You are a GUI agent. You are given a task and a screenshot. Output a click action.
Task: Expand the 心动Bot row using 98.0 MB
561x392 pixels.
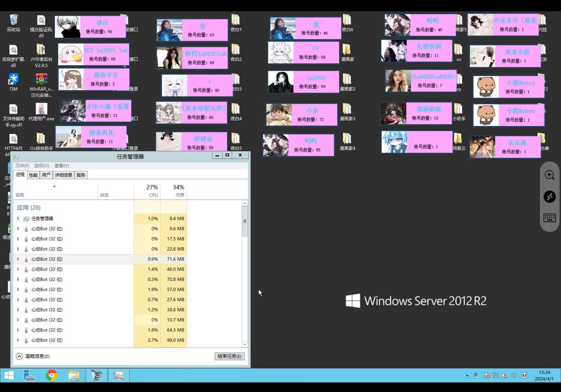click(x=18, y=340)
